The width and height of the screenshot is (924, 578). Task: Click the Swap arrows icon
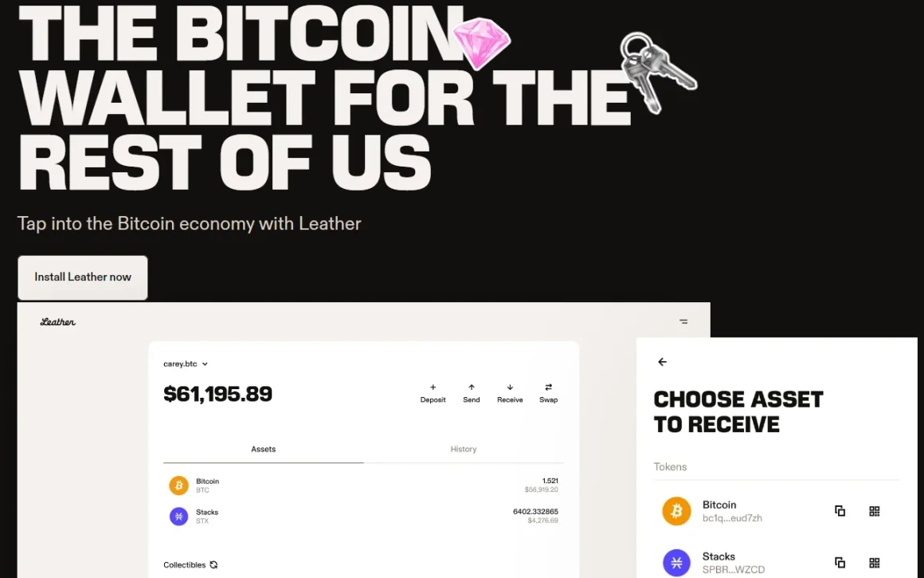(548, 387)
